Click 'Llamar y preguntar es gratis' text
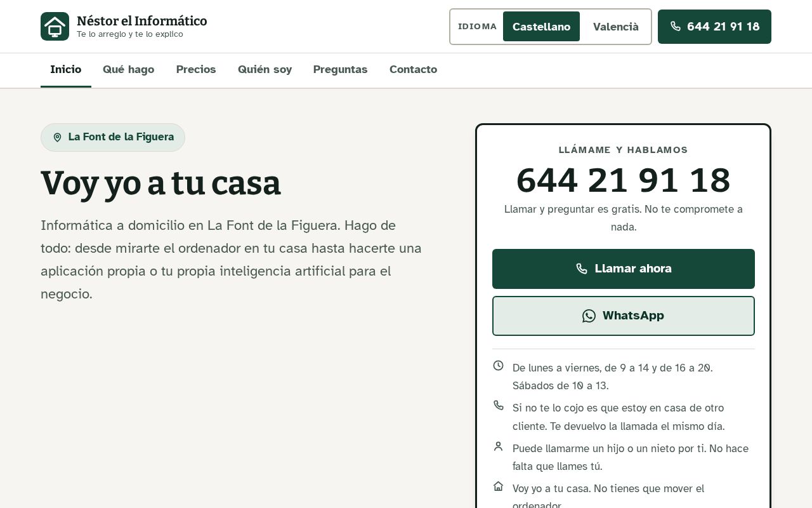The height and width of the screenshot is (508, 812). point(624,218)
